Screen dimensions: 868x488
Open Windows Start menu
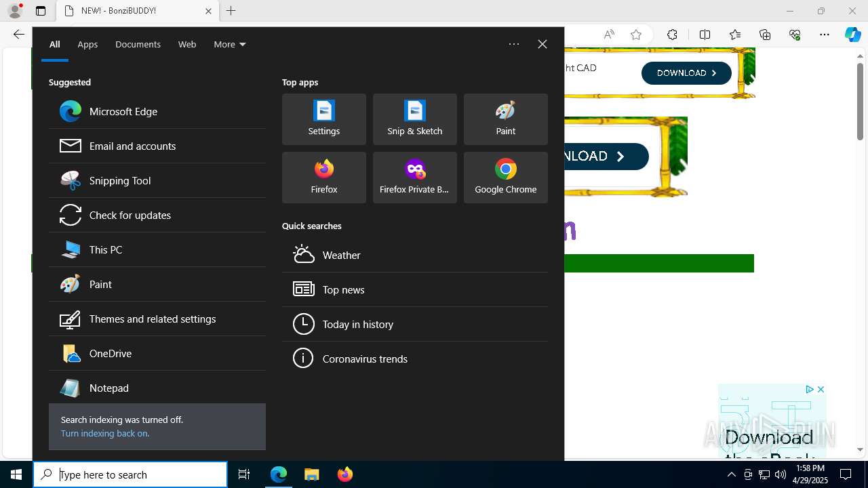16,474
